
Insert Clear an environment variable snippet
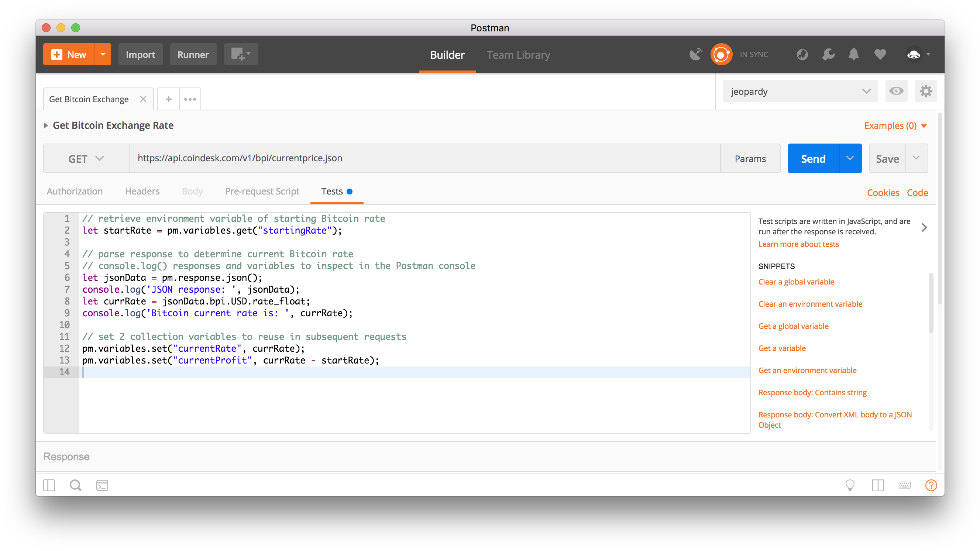pos(810,303)
